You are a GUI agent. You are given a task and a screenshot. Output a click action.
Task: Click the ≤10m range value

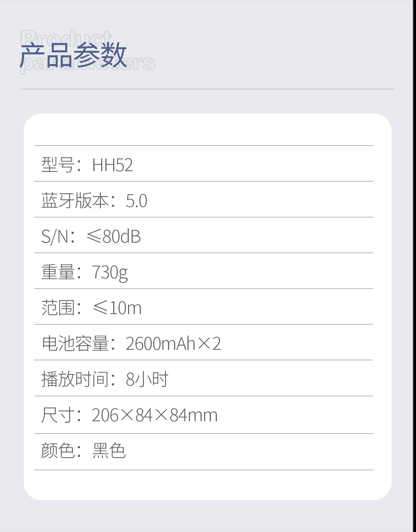(117, 308)
